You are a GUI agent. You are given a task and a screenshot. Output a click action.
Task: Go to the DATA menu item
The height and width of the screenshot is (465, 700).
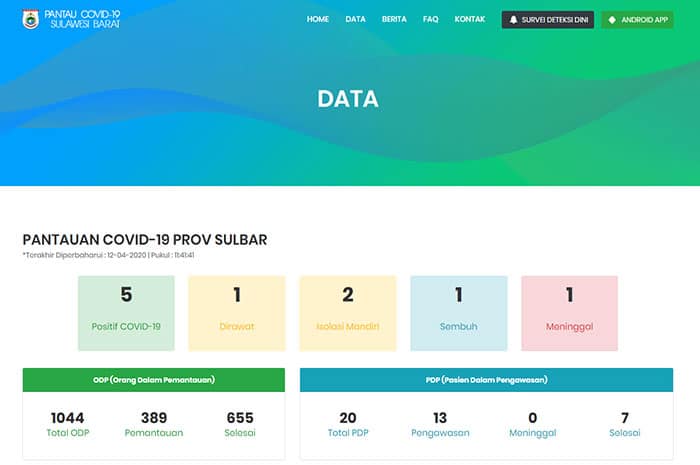point(355,19)
